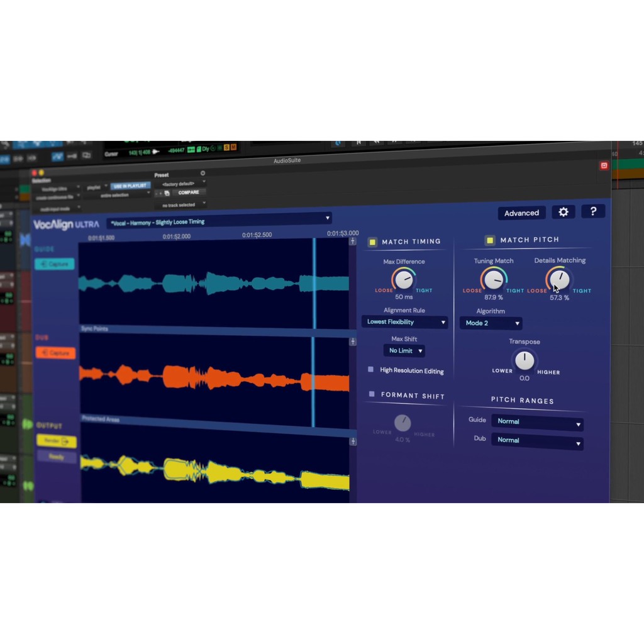
Task: Enable the Formant Shift checkbox
Action: pos(372,394)
